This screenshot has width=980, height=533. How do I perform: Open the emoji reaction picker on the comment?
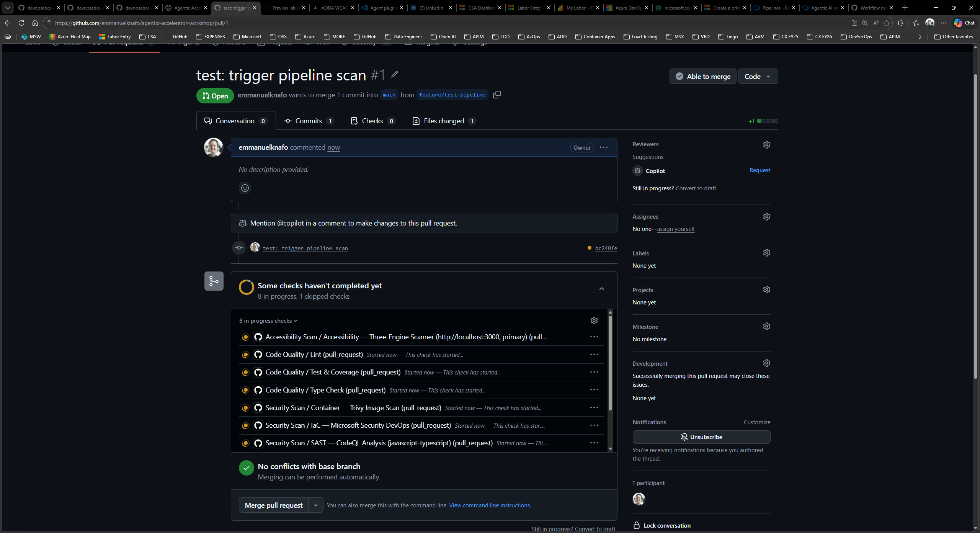(245, 188)
